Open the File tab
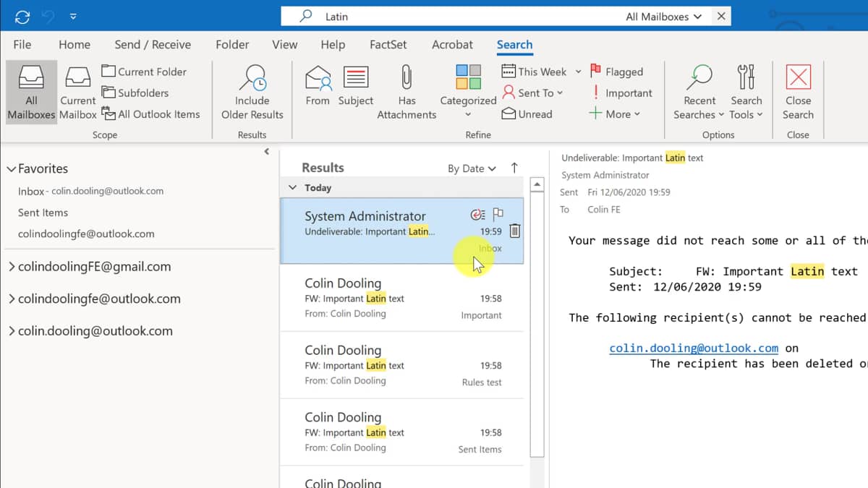 pyautogui.click(x=22, y=44)
